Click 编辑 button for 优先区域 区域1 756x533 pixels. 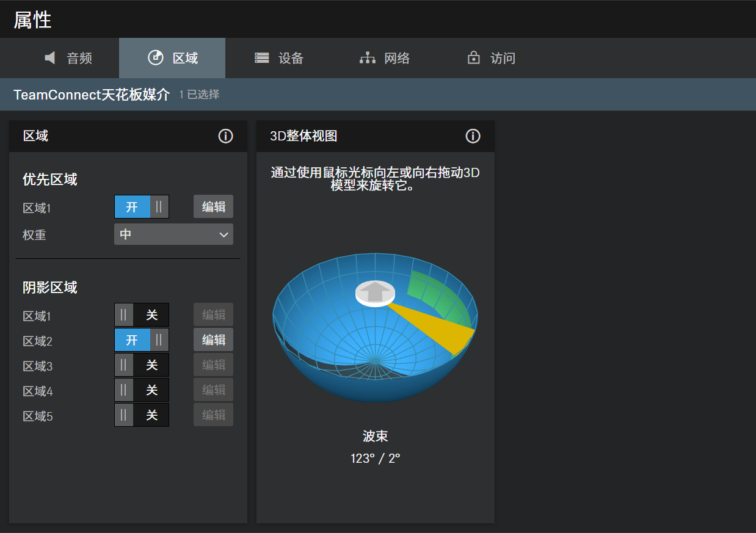(213, 207)
